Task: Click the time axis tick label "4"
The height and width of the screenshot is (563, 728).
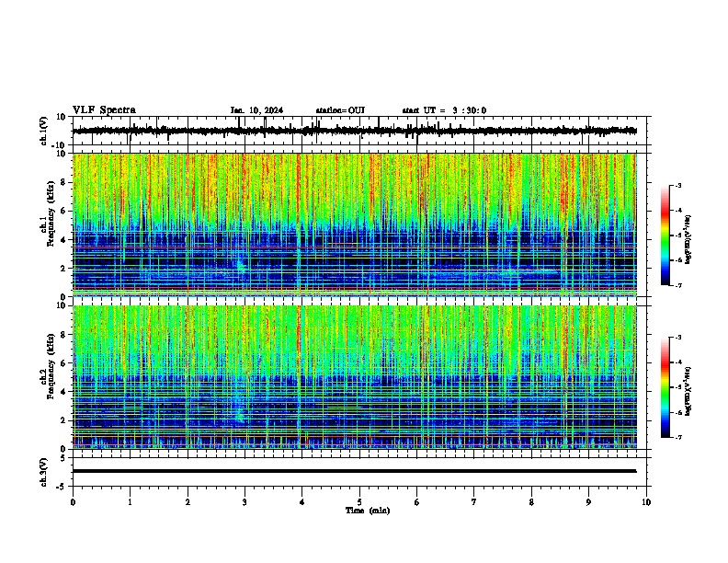Action: (302, 502)
